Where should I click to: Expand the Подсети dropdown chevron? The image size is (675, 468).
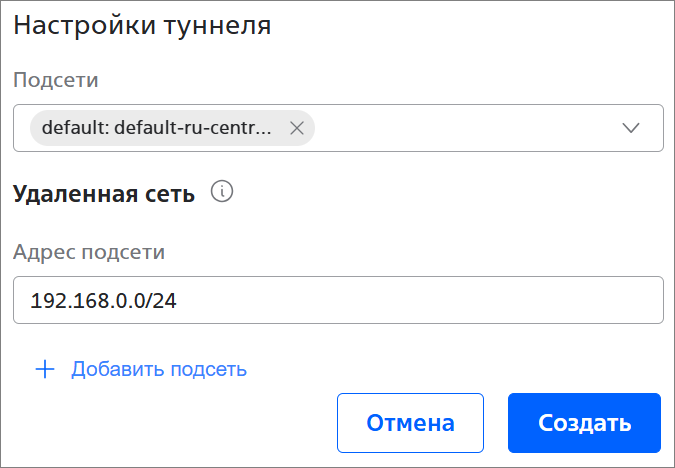[x=631, y=128]
